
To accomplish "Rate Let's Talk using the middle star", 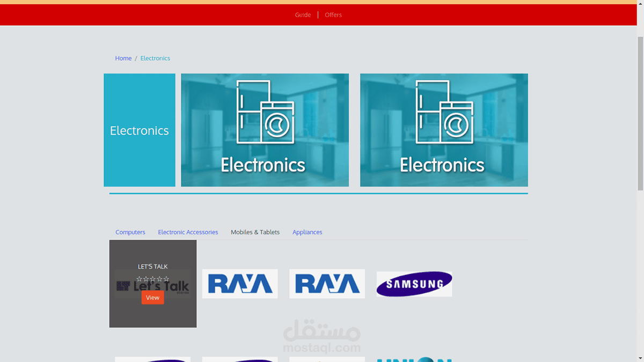I will (153, 279).
